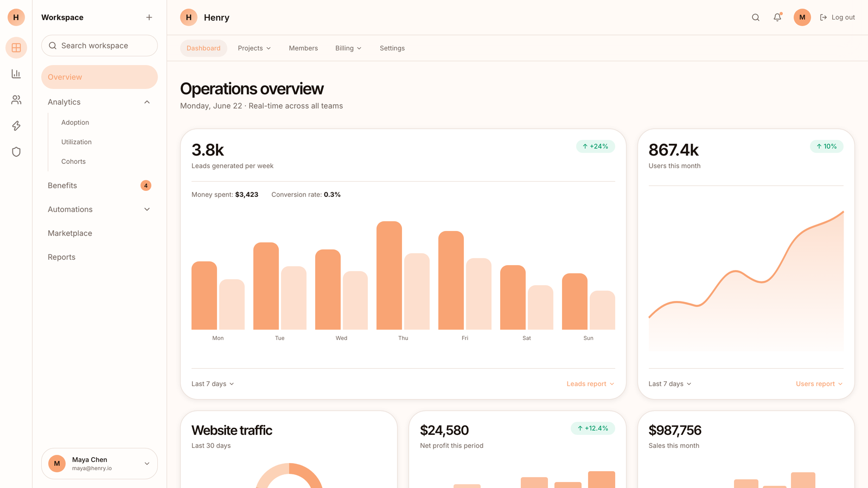Open notifications bell icon
The width and height of the screenshot is (868, 488).
[x=777, y=17]
